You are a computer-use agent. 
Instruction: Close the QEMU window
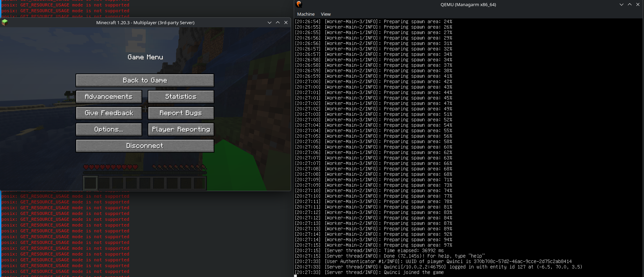pos(638,4)
